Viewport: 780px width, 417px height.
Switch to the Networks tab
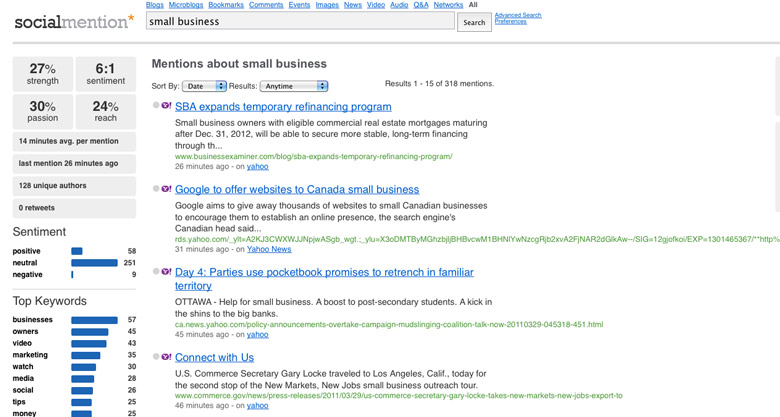point(448,4)
